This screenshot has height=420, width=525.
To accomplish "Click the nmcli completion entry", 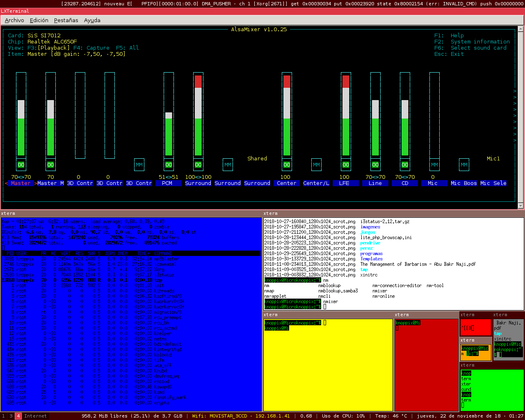I will pos(324,297).
